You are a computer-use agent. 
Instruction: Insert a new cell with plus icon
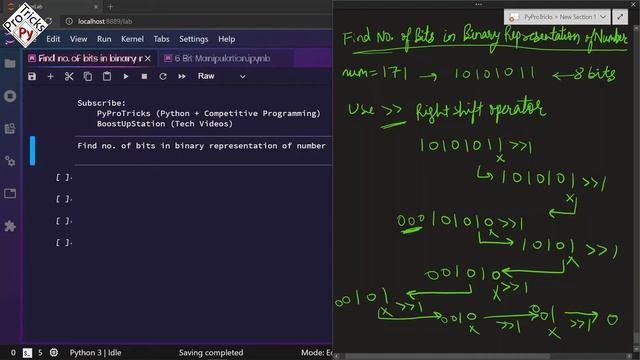51,76
